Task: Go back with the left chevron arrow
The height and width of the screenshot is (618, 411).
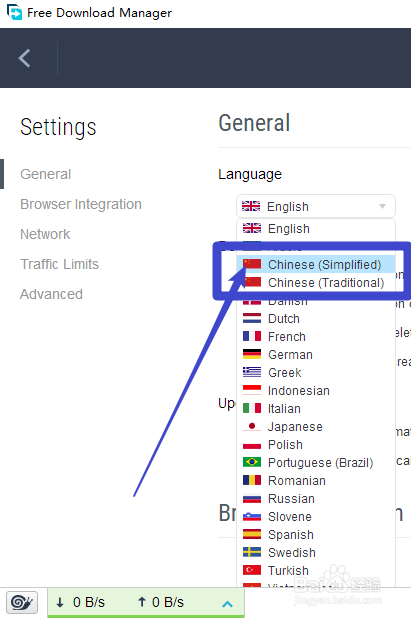Action: click(24, 58)
